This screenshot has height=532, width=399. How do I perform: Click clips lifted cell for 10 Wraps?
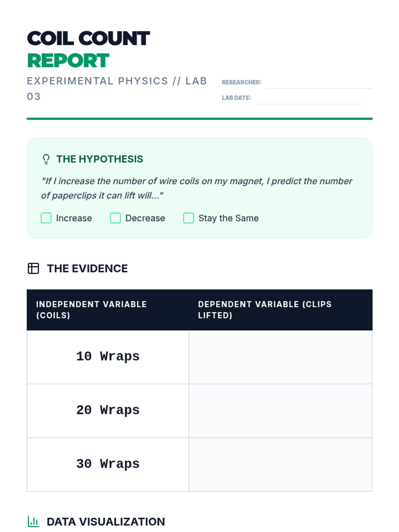[280, 357]
